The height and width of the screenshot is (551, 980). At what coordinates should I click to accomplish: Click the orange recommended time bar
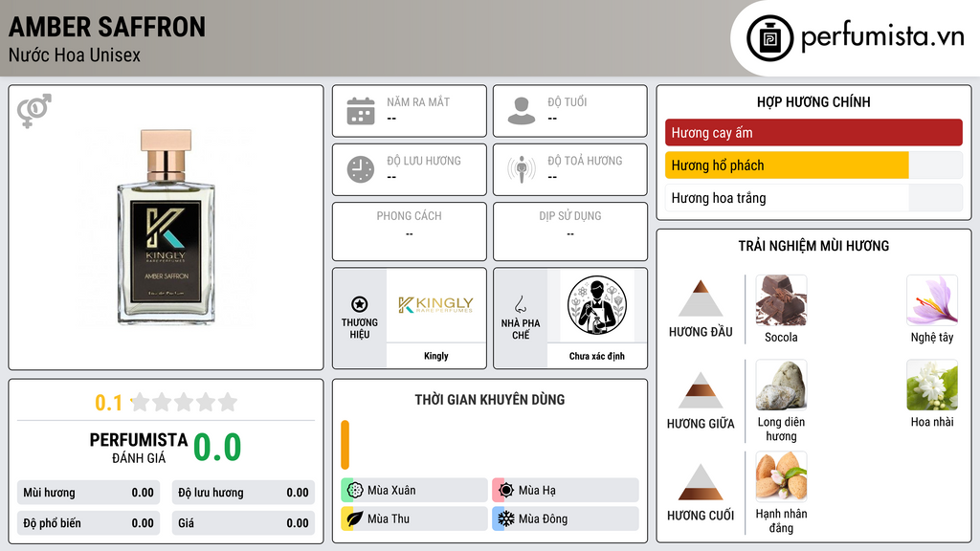pos(345,445)
